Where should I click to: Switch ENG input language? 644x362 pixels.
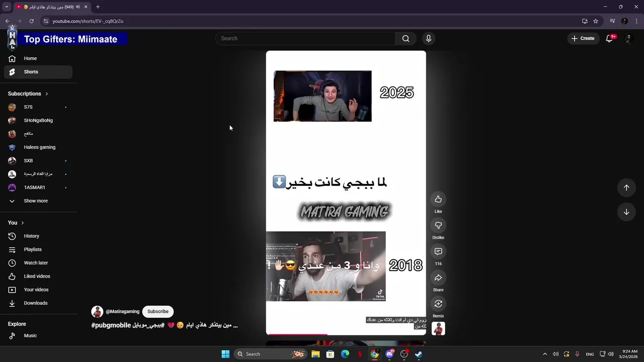pos(590,354)
